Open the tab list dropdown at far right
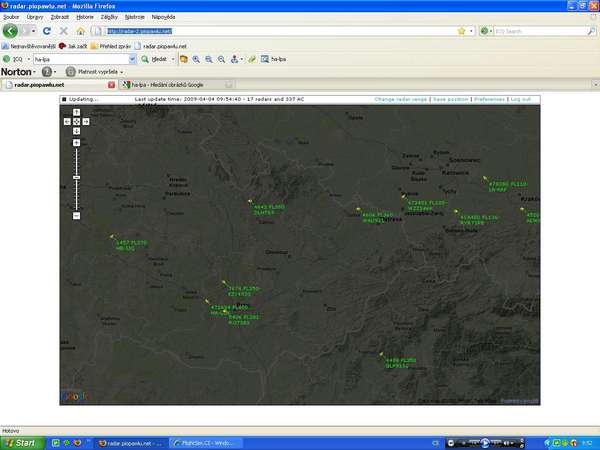This screenshot has width=600, height=450. 595,84
